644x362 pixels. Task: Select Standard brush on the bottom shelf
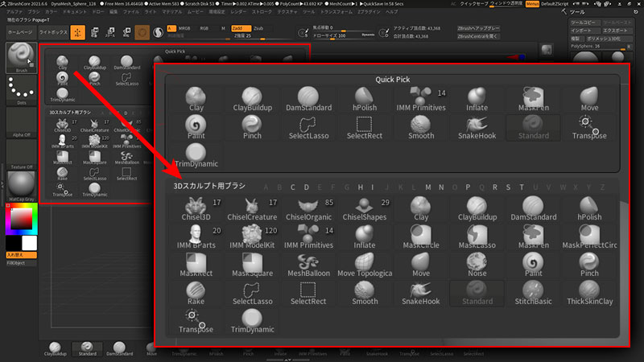[x=87, y=349]
